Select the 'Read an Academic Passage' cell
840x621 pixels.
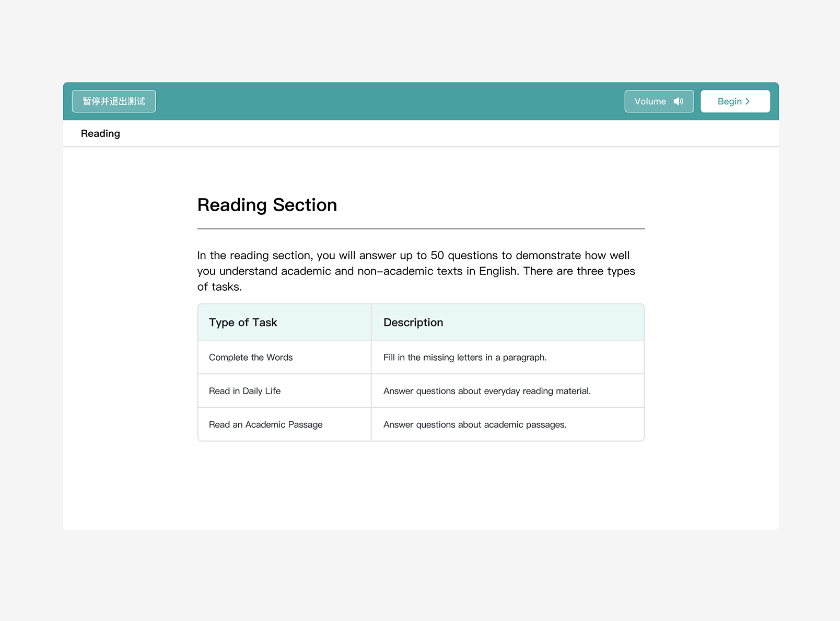[265, 424]
